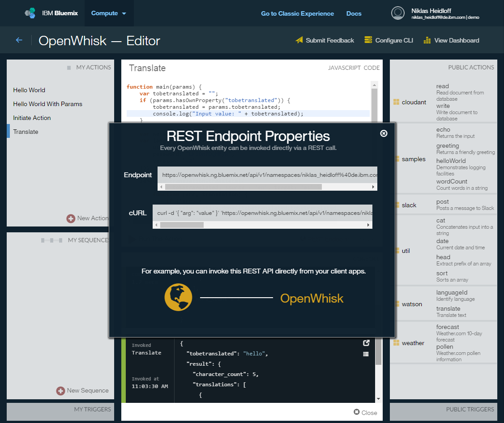
Task: Click the cloudant package icon
Action: (396, 102)
